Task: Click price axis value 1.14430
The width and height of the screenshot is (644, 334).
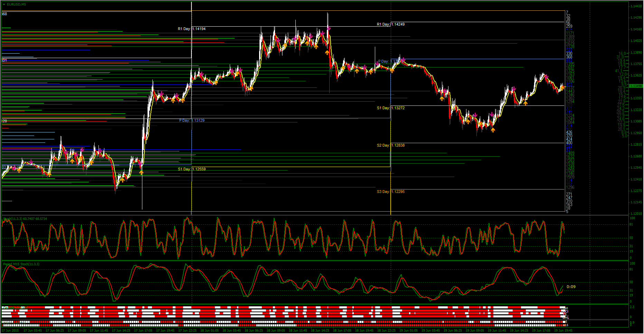Action: coord(636,6)
